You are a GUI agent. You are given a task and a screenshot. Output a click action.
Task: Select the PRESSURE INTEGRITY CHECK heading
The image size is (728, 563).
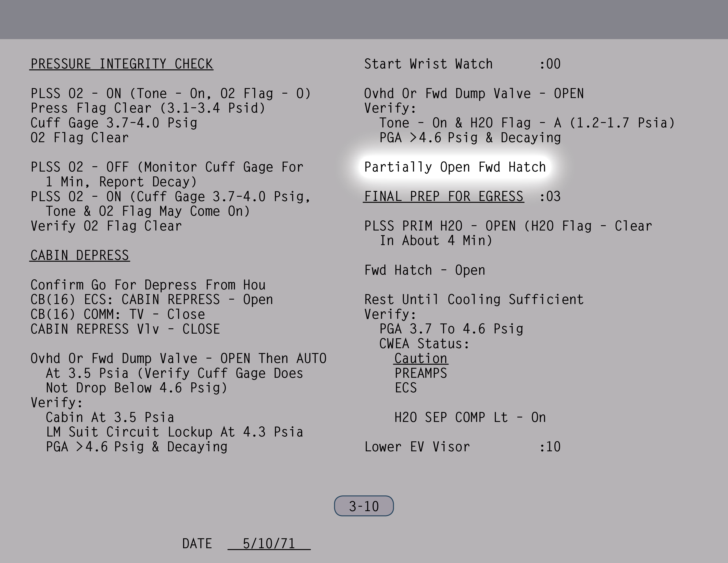point(122,64)
